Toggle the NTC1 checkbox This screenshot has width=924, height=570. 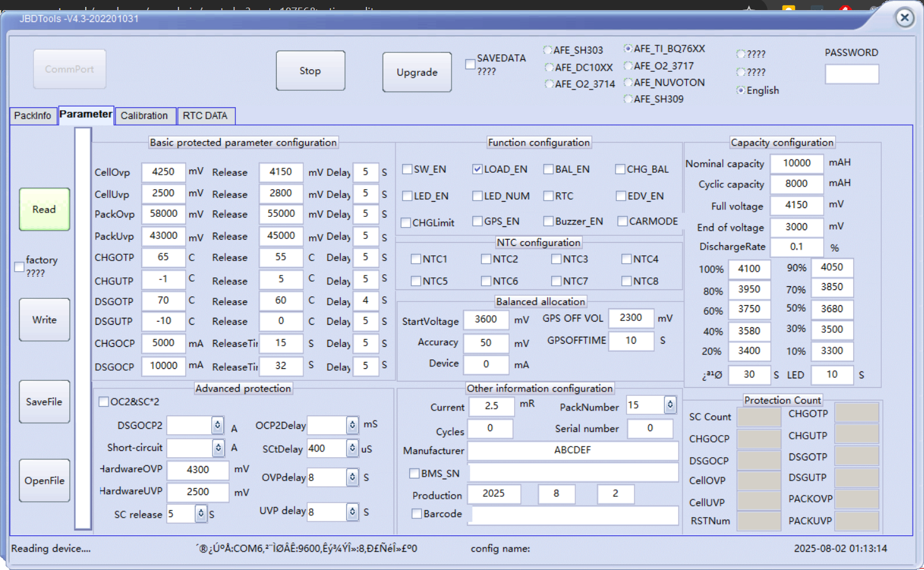coord(416,259)
